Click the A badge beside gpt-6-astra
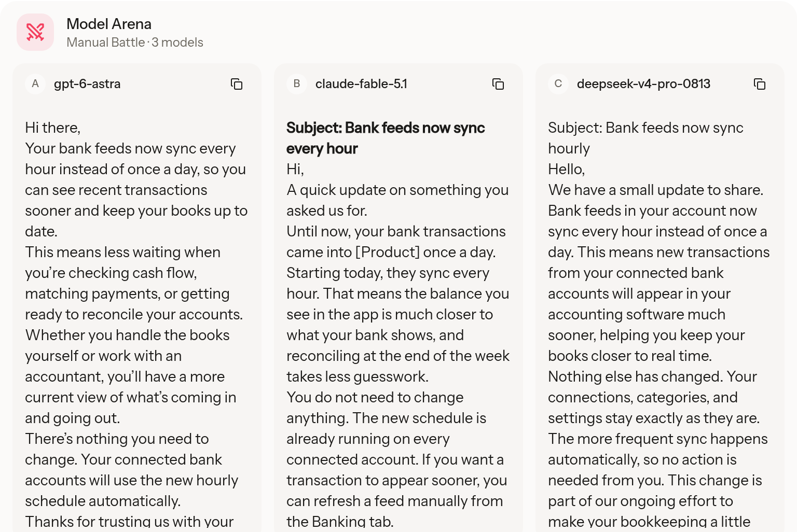797x532 pixels. [x=35, y=84]
